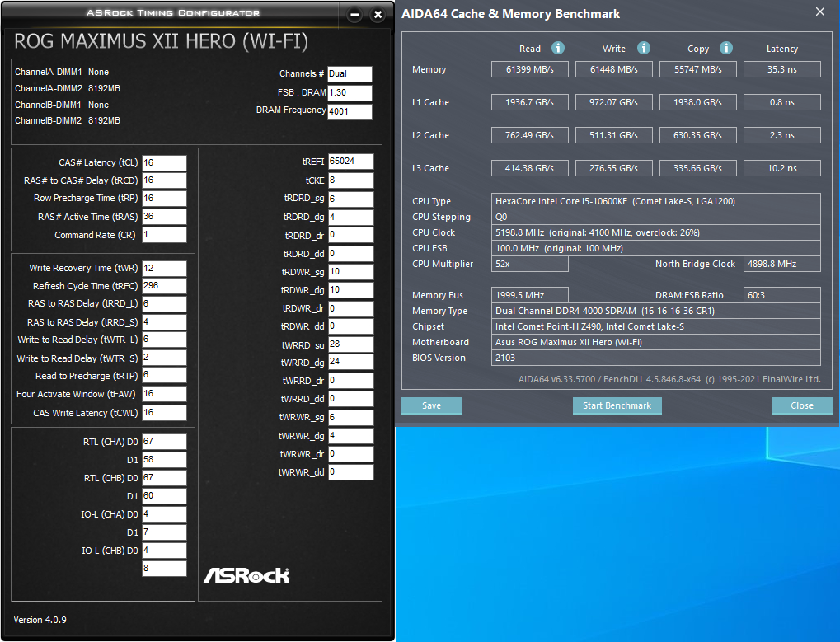Click the tRRD_S value field
840x642 pixels.
click(165, 322)
